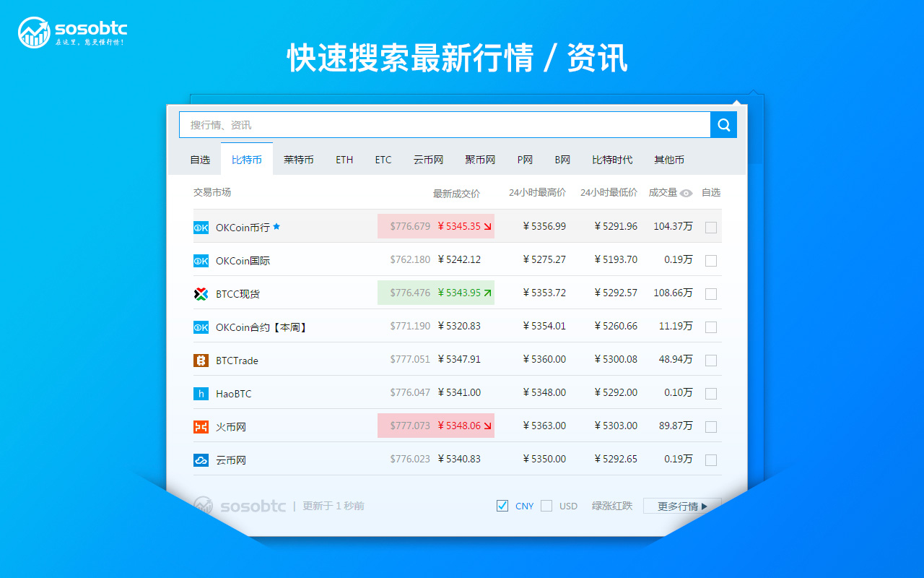Click the ¥5347.91 price in BTCTrade row

point(459,359)
